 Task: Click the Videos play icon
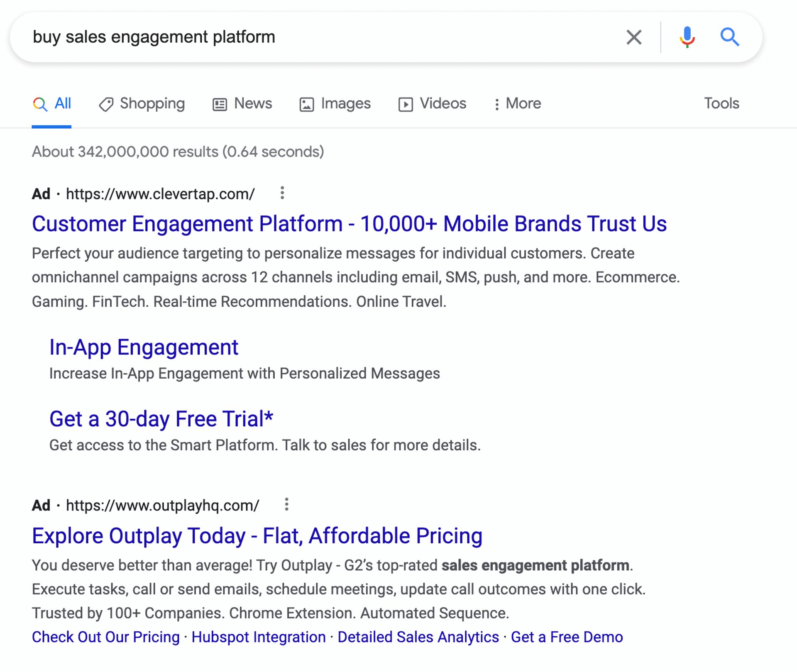coord(406,104)
